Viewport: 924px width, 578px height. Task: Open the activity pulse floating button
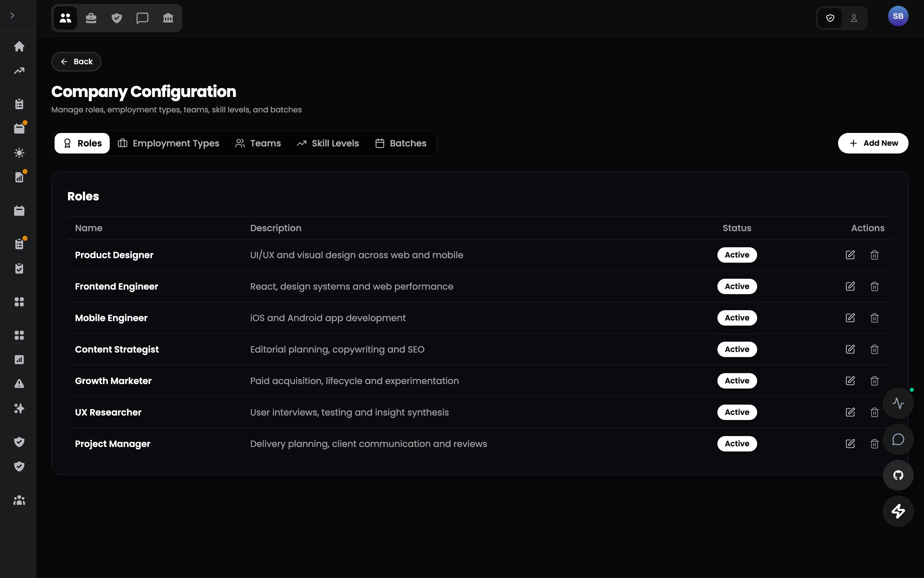click(898, 403)
